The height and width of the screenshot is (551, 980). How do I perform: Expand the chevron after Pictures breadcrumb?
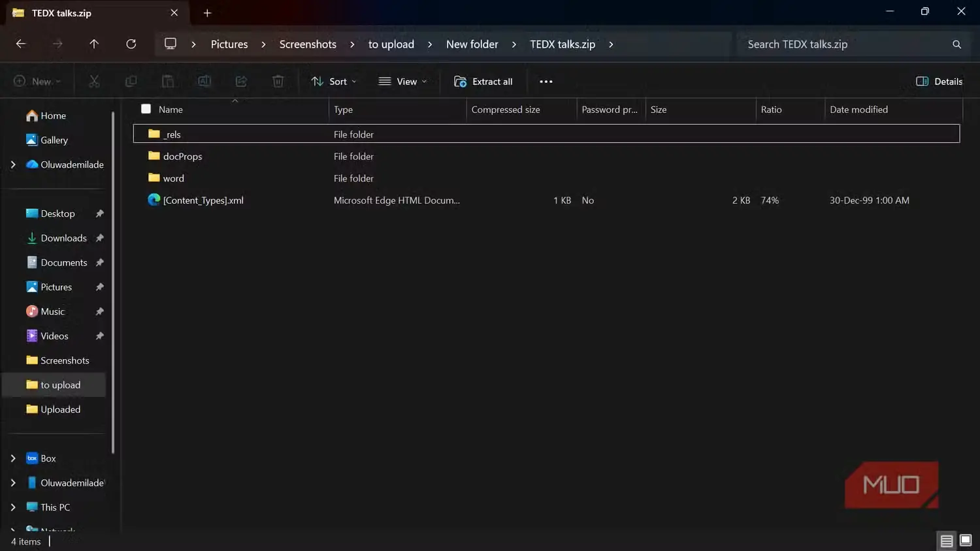[263, 44]
